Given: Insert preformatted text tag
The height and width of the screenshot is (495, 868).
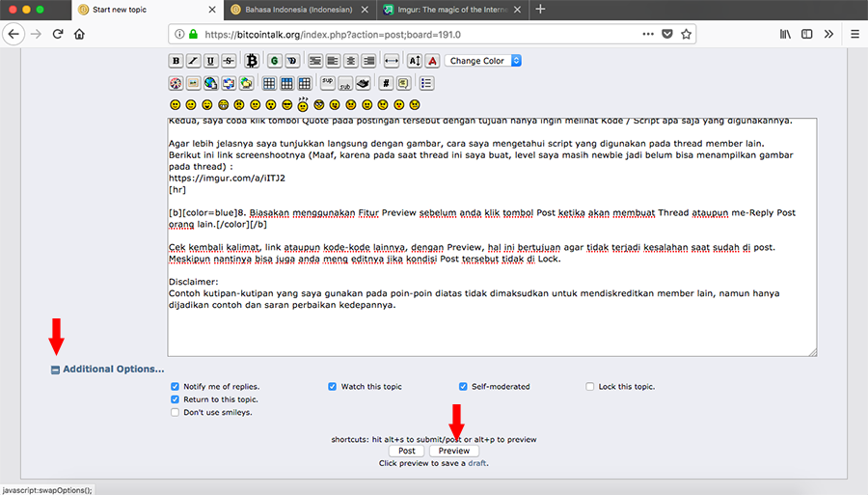Looking at the screenshot, I should 315,61.
